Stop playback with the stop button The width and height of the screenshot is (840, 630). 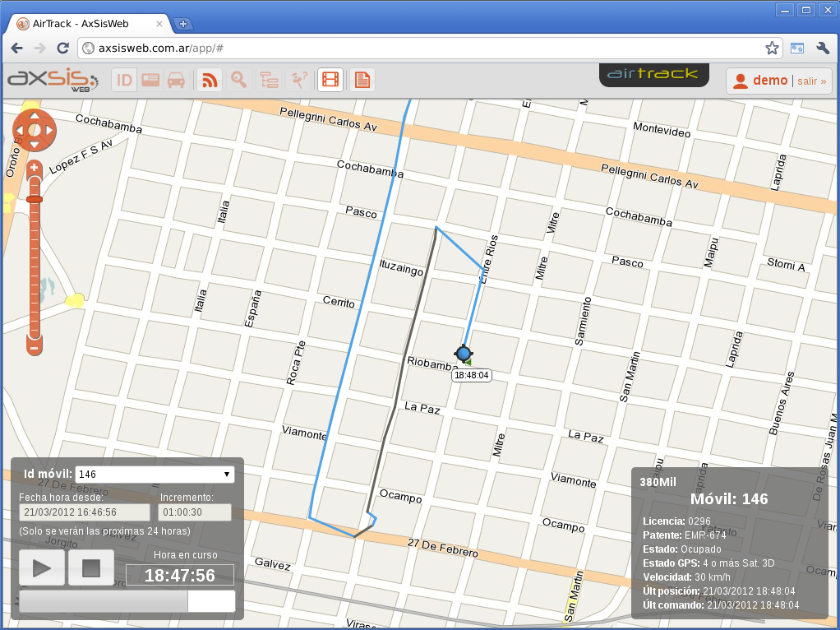click(x=91, y=567)
